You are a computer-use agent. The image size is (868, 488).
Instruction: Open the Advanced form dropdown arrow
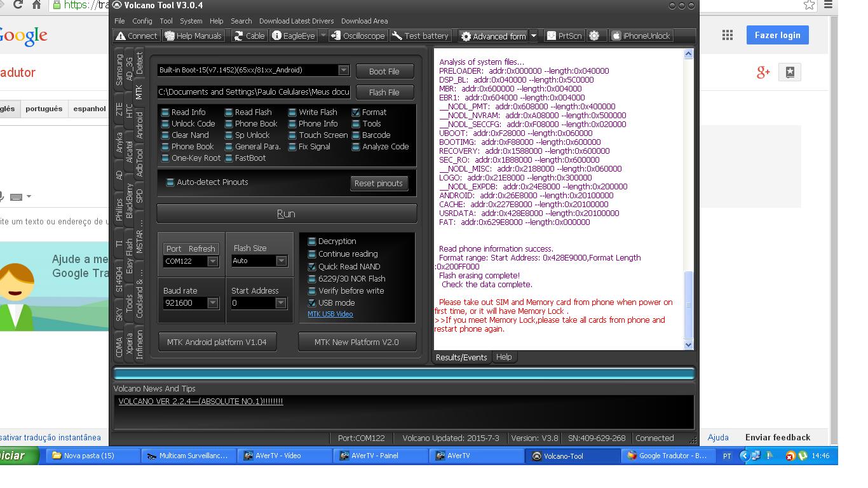(534, 36)
